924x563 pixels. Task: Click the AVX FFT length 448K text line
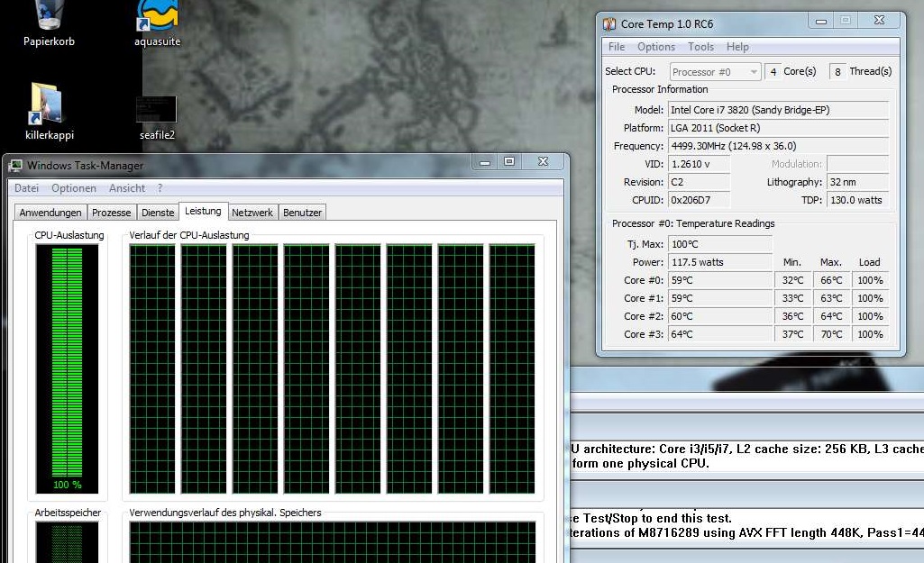(x=747, y=533)
